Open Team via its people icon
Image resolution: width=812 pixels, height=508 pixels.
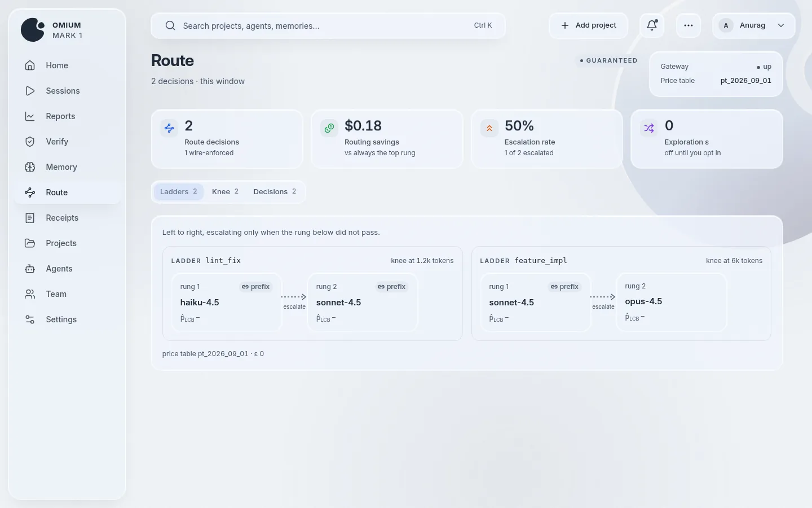(x=30, y=294)
